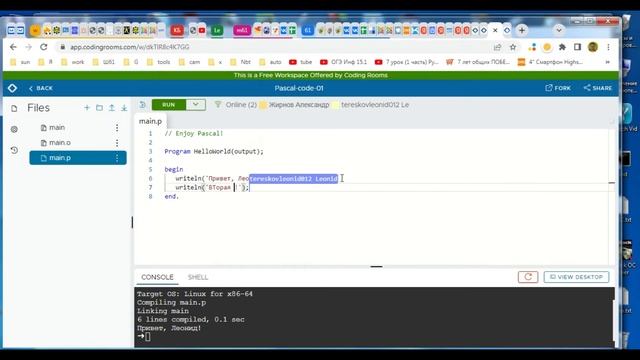
Task: Click the share page icon in address bar
Action: click(x=497, y=47)
